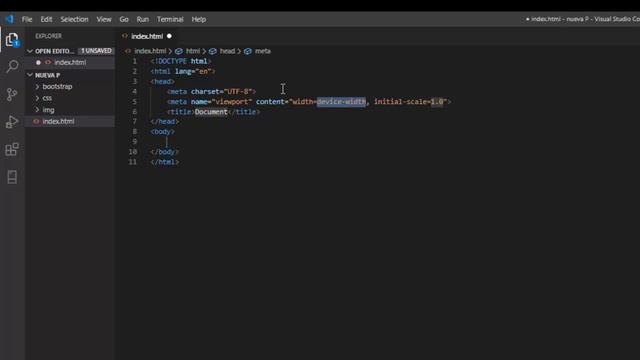The height and width of the screenshot is (360, 640).
Task: Click the DOCTYPE html declaration
Action: tap(181, 61)
